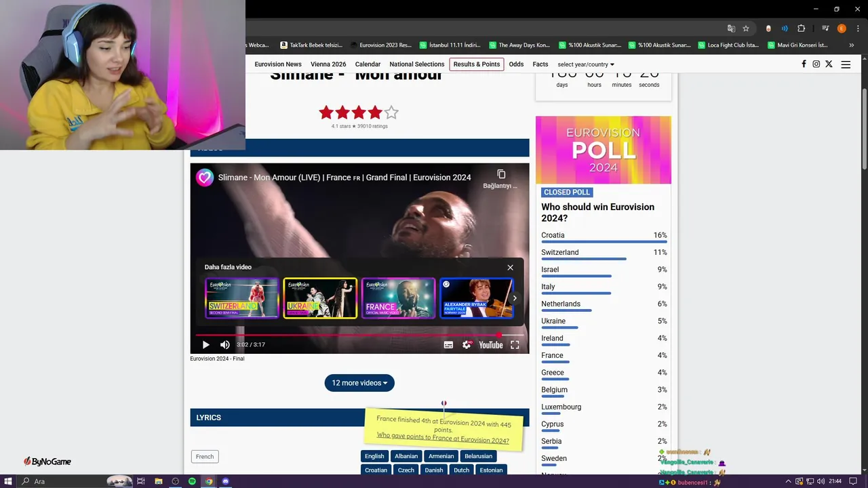Viewport: 868px width, 488px height.
Task: Open the 'Mavi Gri Konseri İst...' bookmark
Action: 798,45
